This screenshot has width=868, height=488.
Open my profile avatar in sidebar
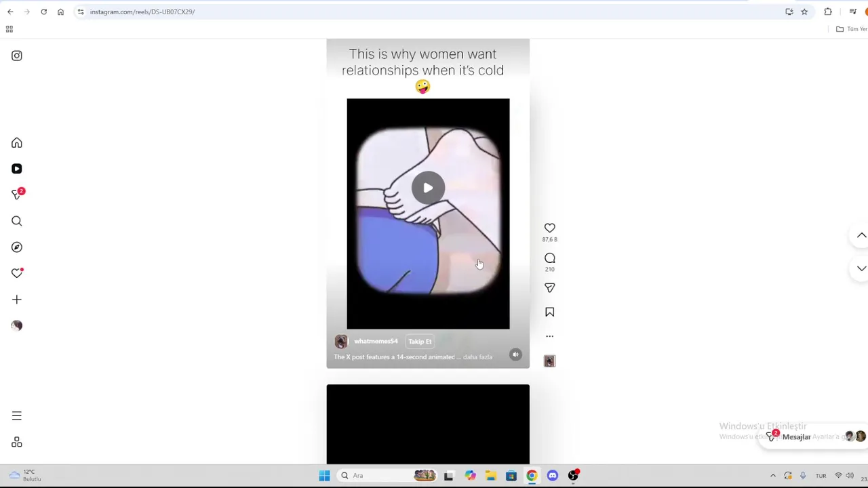[x=17, y=325]
